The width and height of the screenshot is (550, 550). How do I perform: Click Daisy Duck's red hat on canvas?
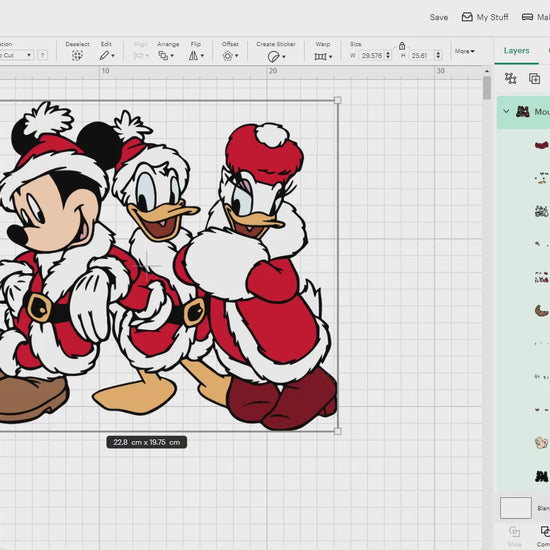[x=264, y=154]
